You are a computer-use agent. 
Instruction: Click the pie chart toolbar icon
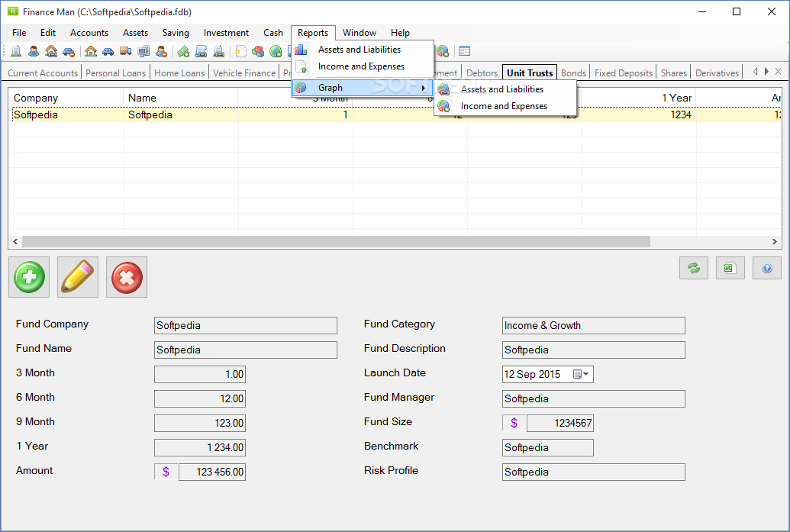(x=443, y=51)
